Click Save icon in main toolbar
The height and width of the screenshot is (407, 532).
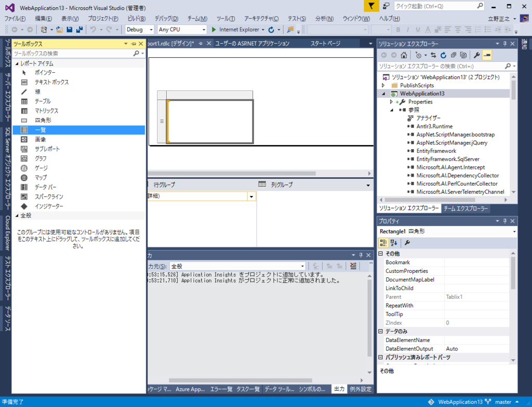(x=70, y=30)
